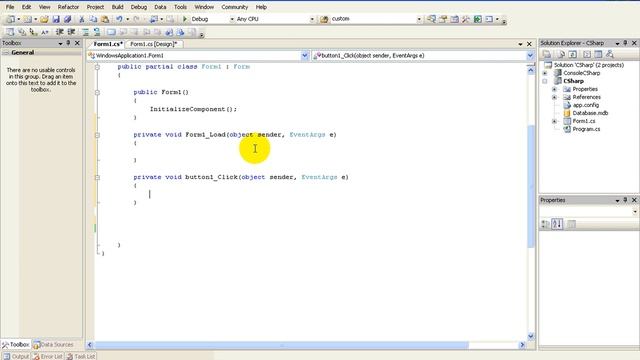Collapse the Form1_Load method outline
Image resolution: width=640 pixels, height=360 pixels.
pyautogui.click(x=97, y=135)
